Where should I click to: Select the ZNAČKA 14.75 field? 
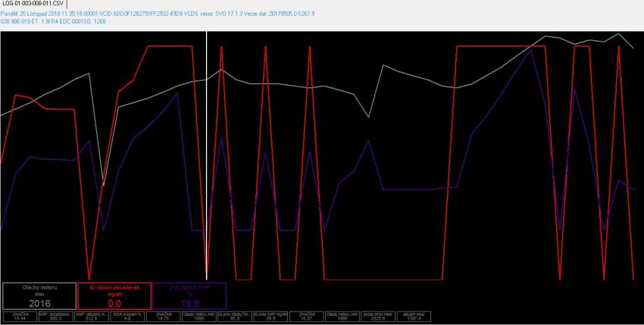(x=164, y=317)
